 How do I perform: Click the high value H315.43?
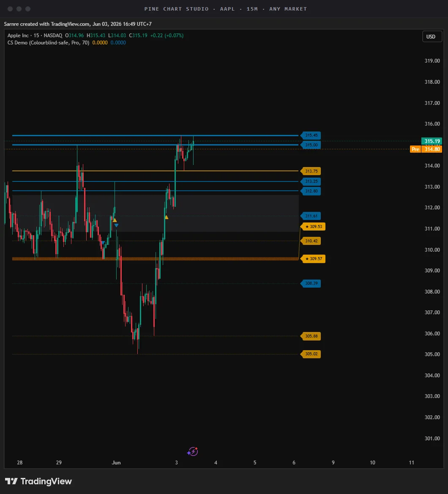point(96,36)
